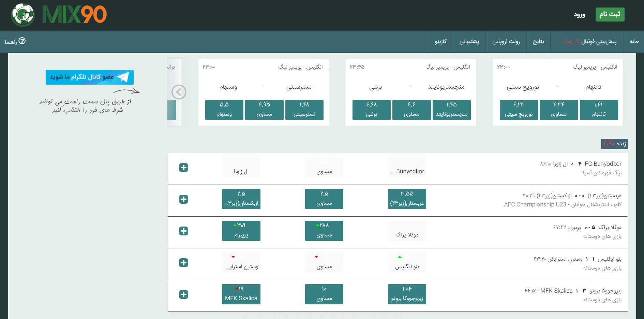
Task: Open خانه home menu item
Action: pos(634,41)
